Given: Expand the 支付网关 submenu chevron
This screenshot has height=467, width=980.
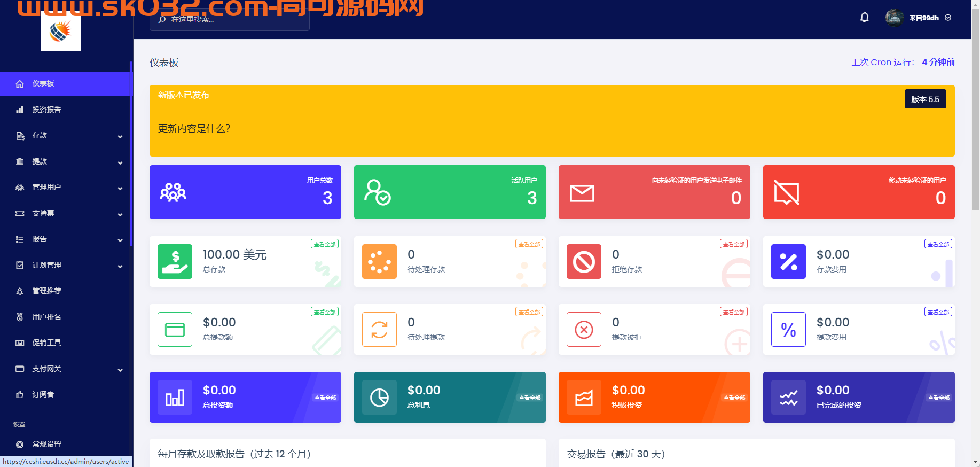Looking at the screenshot, I should click(120, 370).
